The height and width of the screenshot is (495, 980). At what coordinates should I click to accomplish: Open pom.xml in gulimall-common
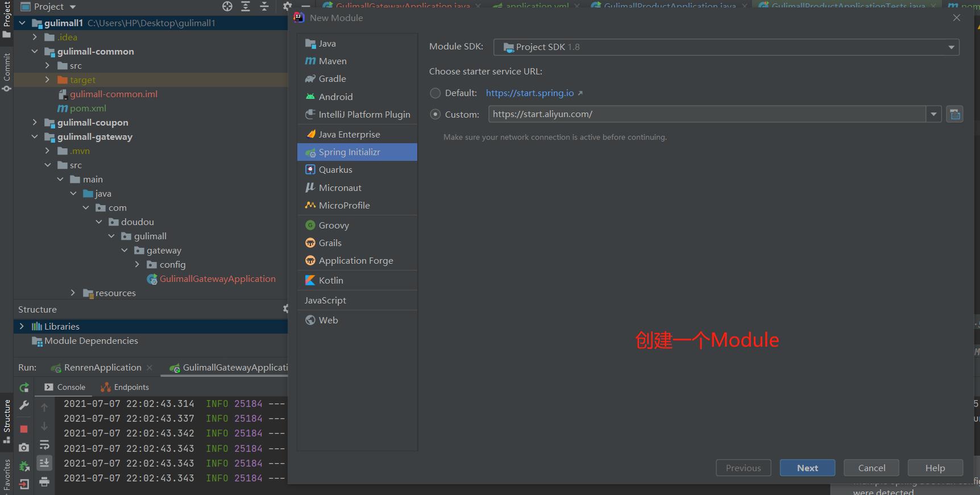[81, 109]
